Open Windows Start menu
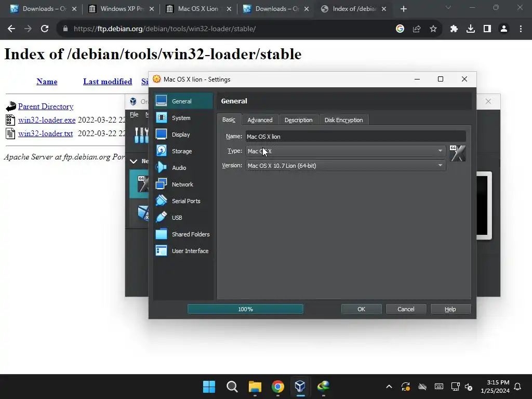Screen dimensions: 532x399 point(209,387)
